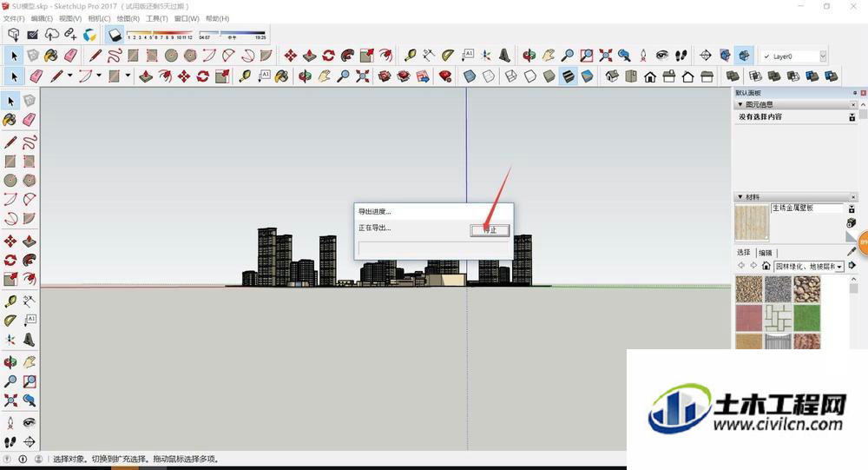Image resolution: width=868 pixels, height=470 pixels.
Task: Collapse the 材料 panel section
Action: (x=740, y=196)
